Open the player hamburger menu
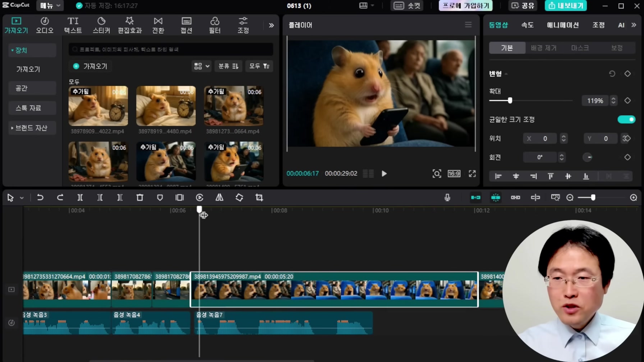Screen dimensions: 644x362 [468, 25]
